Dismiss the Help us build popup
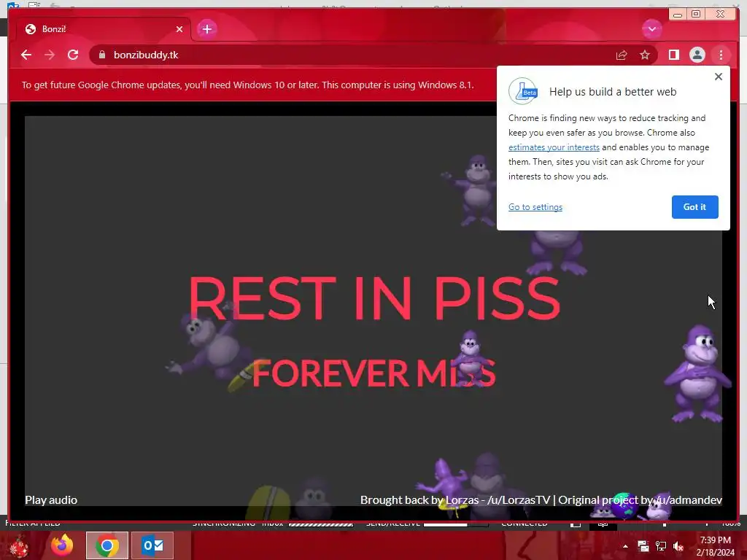This screenshot has height=560, width=747. click(x=719, y=77)
